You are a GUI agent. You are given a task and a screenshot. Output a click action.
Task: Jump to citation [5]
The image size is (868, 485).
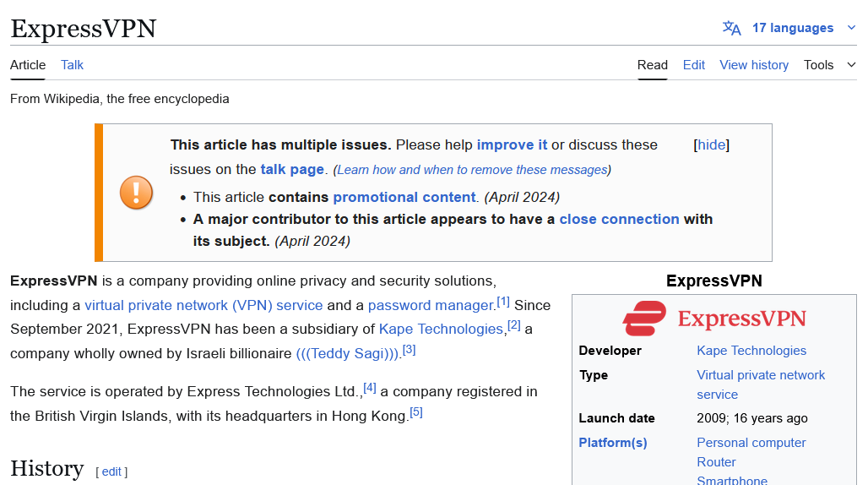pos(415,412)
